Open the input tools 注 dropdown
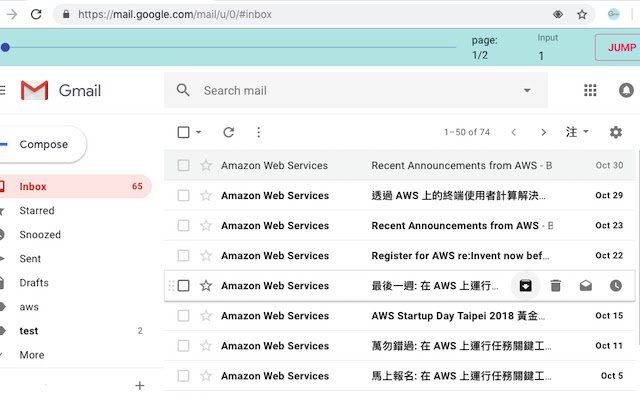The width and height of the screenshot is (640, 400). click(577, 132)
